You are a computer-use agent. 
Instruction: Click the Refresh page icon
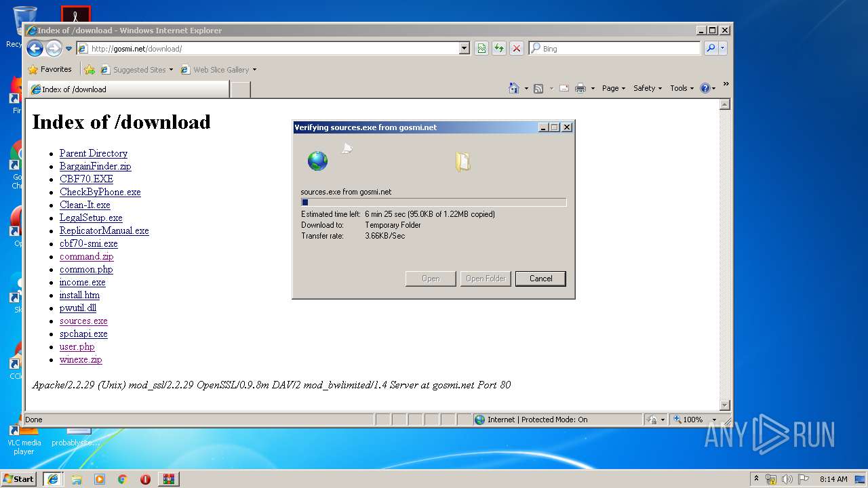click(x=499, y=48)
